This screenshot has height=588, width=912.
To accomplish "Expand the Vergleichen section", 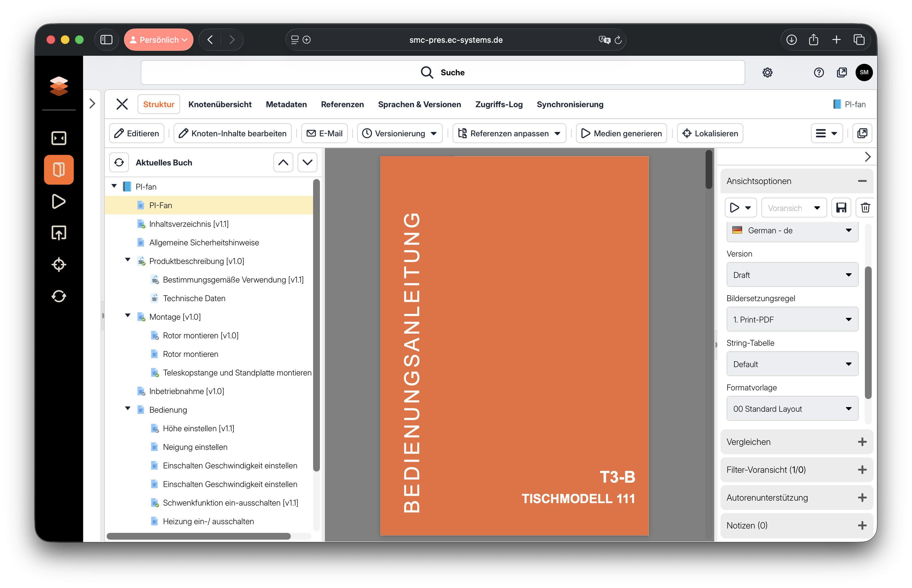I will tap(862, 442).
